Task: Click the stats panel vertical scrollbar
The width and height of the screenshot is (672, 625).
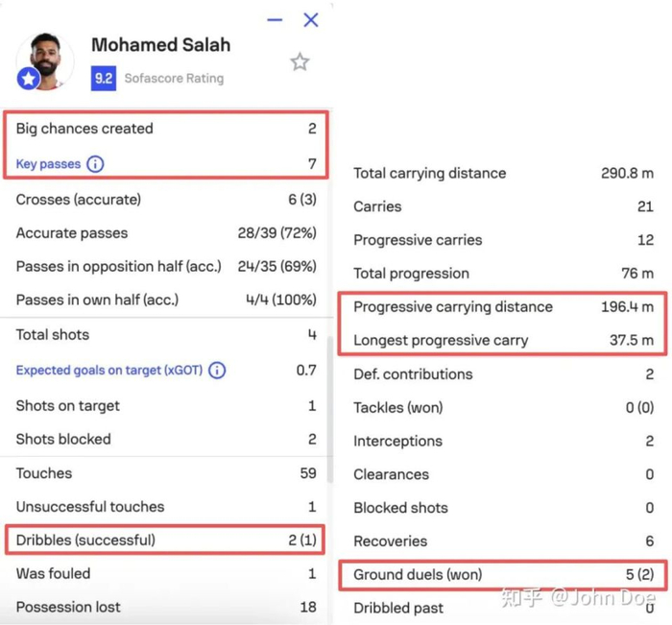Action: (x=330, y=403)
